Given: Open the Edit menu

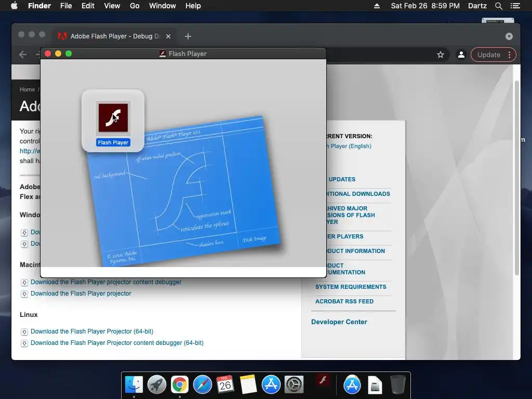Looking at the screenshot, I should pos(88,6).
